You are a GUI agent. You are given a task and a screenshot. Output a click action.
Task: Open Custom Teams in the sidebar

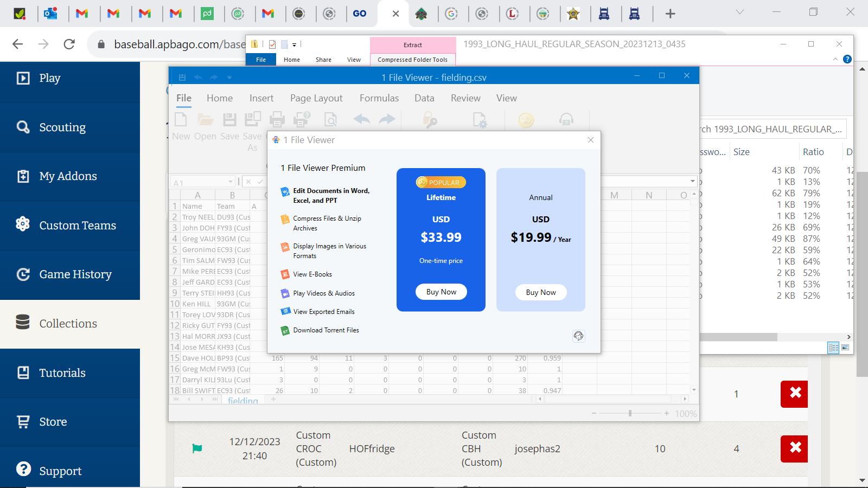pos(70,226)
